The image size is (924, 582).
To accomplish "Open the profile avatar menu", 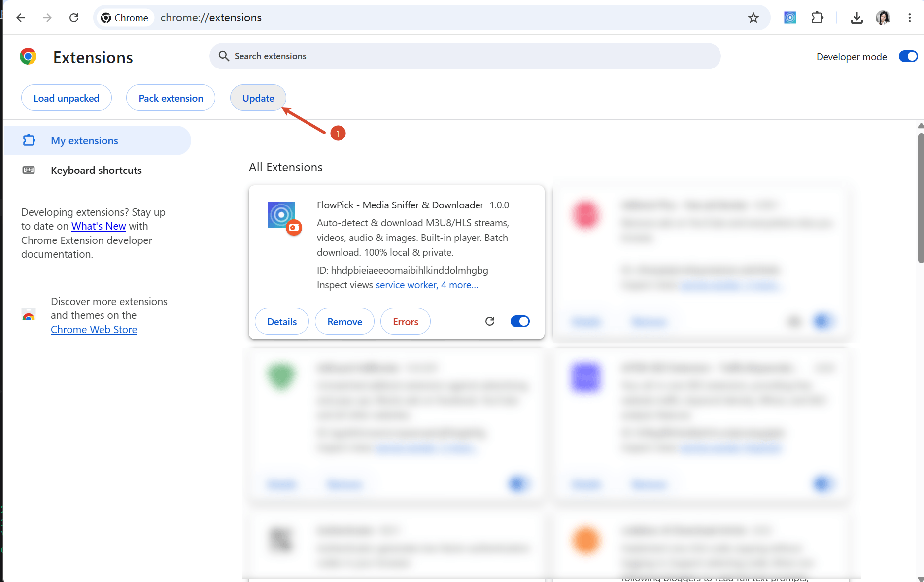I will pos(883,18).
